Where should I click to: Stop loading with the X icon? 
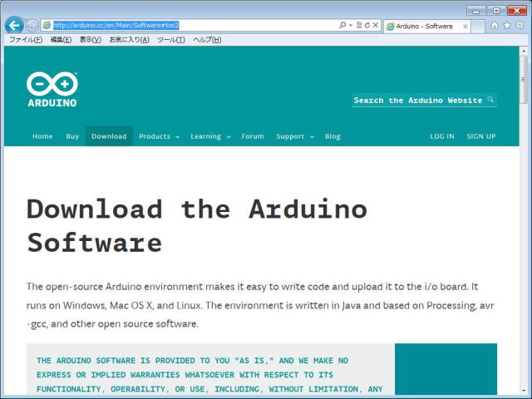[x=375, y=25]
